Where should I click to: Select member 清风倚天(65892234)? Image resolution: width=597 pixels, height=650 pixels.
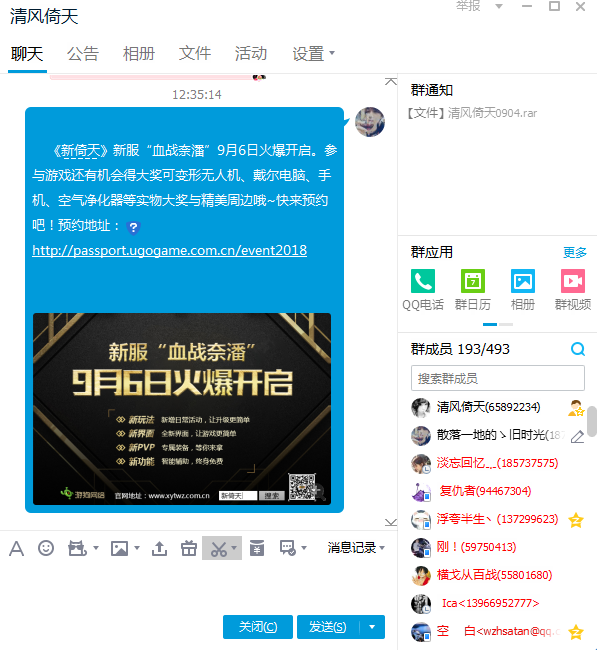tap(498, 408)
